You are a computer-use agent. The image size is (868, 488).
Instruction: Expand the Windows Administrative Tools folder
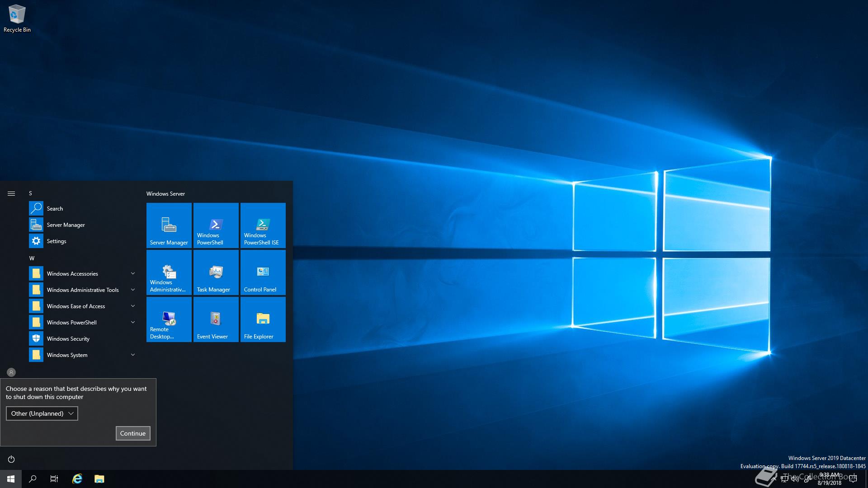click(x=82, y=290)
